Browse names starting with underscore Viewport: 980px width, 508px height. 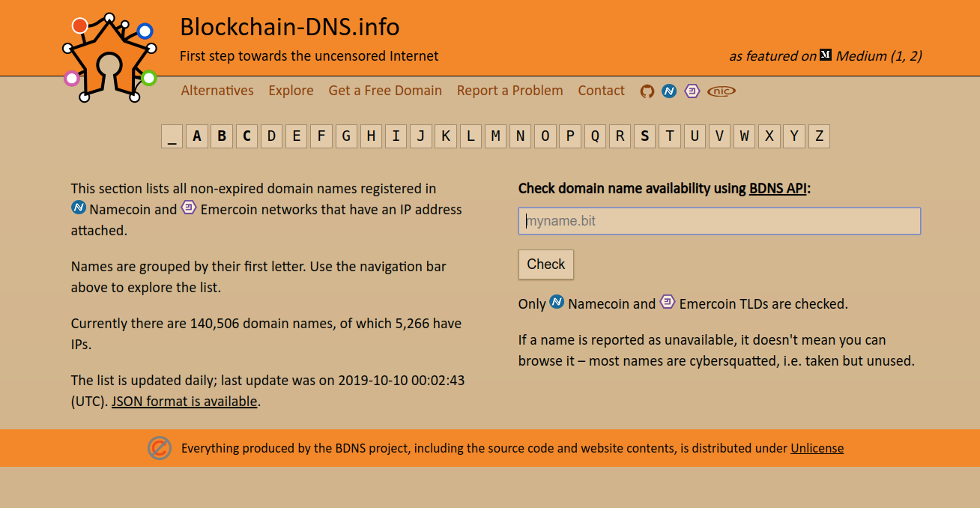pos(172,136)
